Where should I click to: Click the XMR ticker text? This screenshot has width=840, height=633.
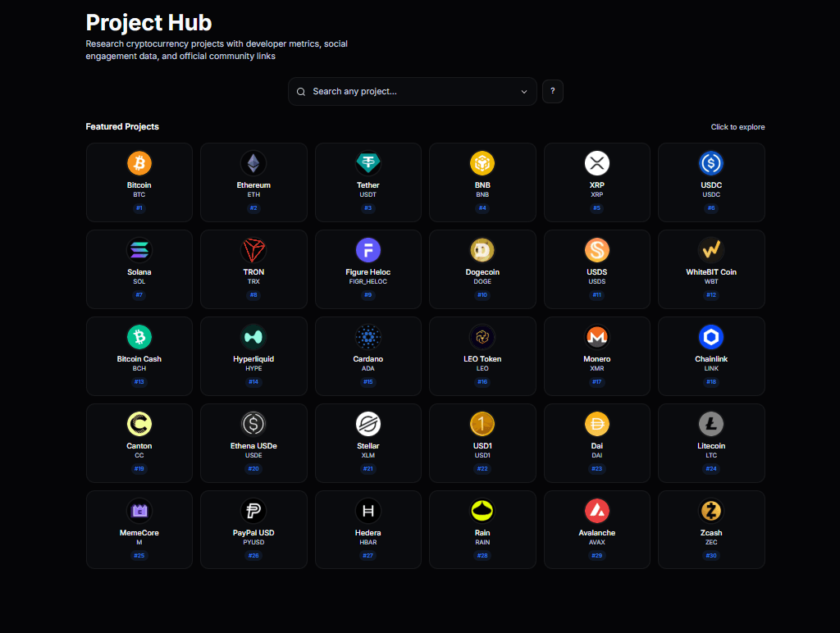(x=597, y=368)
